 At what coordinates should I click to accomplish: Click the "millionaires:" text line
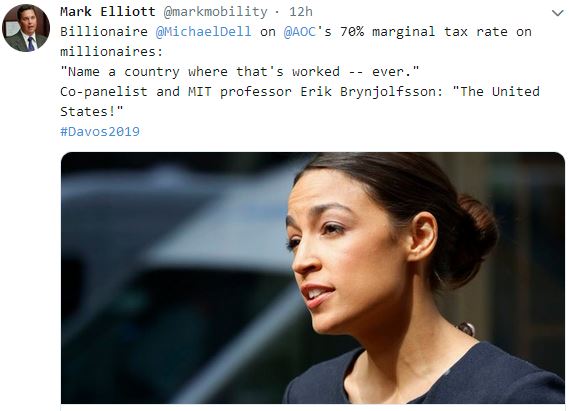click(112, 52)
